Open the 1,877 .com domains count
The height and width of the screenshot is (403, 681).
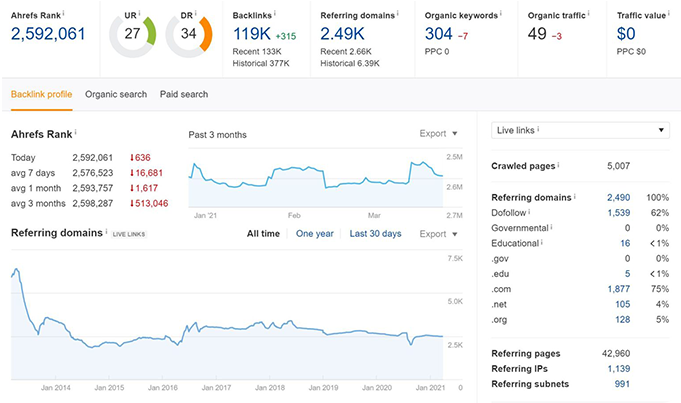618,289
